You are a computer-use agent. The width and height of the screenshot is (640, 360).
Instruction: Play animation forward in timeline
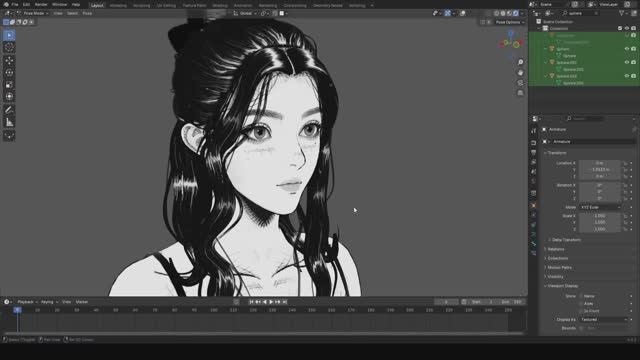tap(271, 302)
